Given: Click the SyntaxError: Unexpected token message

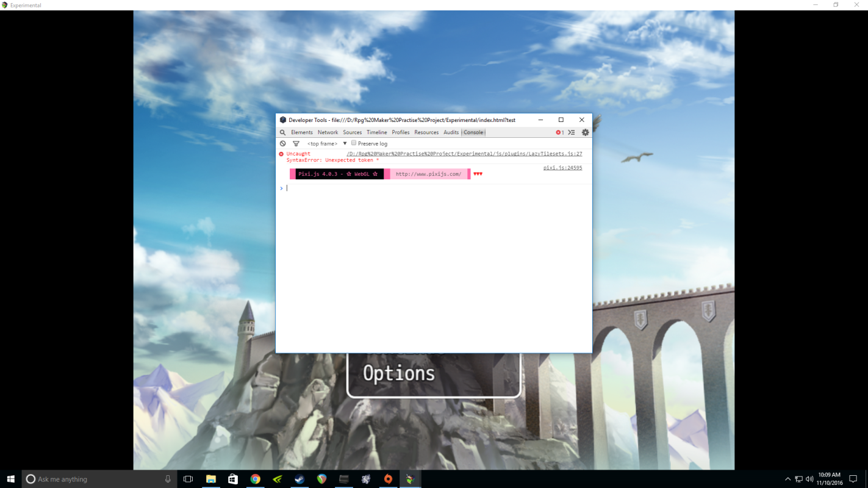Looking at the screenshot, I should tap(332, 160).
